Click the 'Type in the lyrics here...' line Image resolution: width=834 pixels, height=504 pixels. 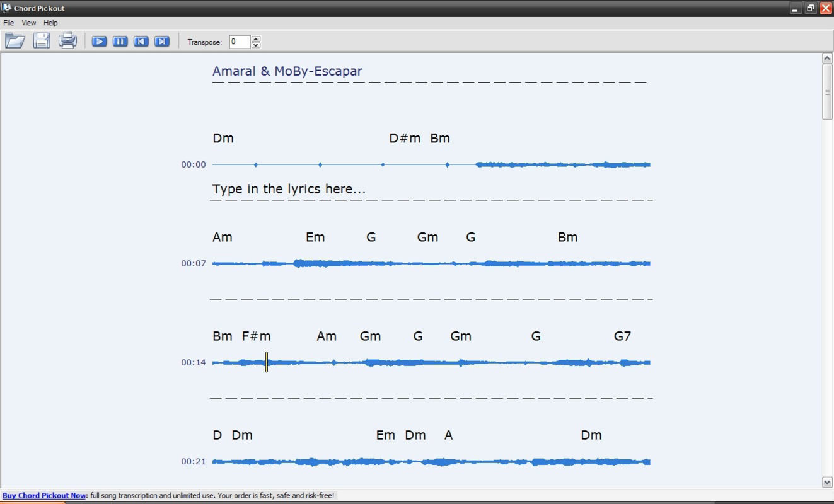pos(289,189)
